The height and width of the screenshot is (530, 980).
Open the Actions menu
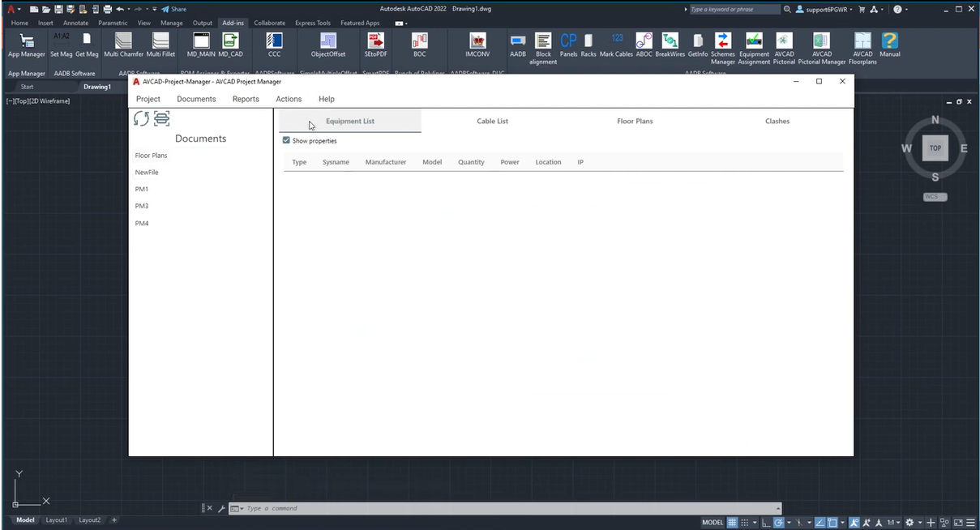pos(289,99)
